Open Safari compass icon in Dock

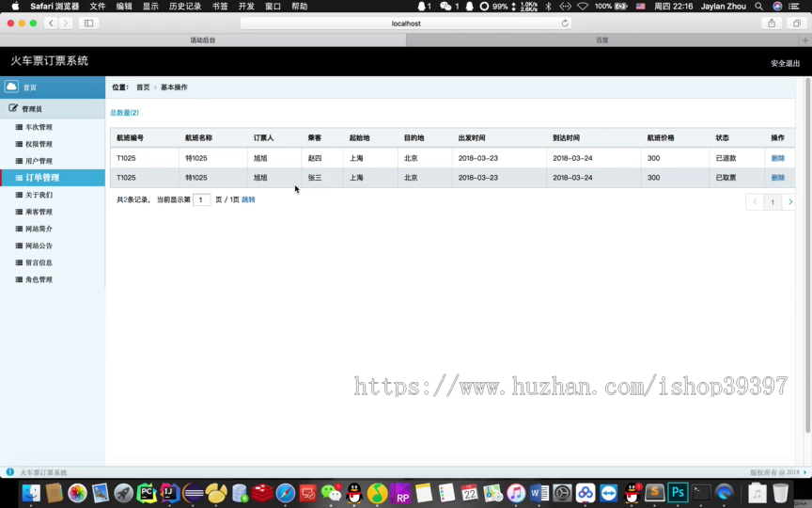[286, 493]
